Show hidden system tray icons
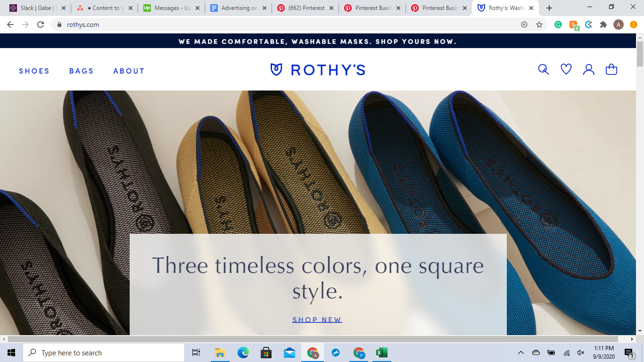Image resolution: width=644 pixels, height=362 pixels. (x=521, y=353)
